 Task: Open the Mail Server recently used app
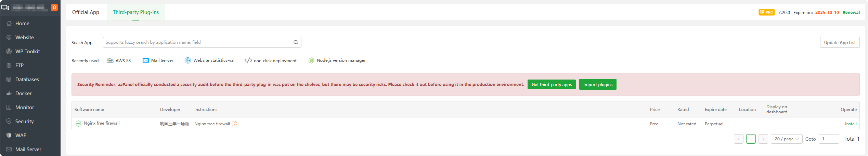point(158,60)
